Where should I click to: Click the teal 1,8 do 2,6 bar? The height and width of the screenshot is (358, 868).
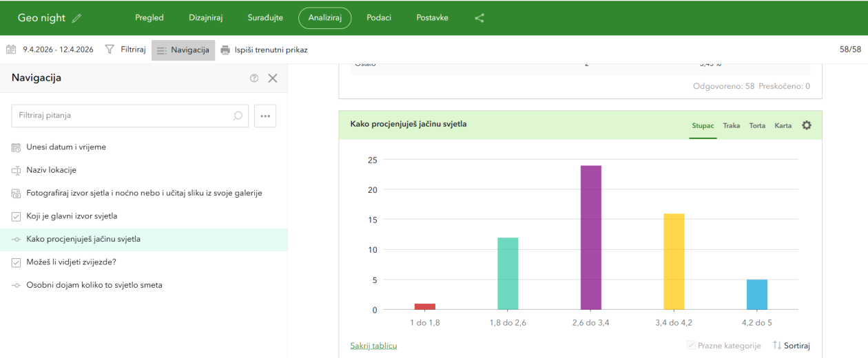[508, 274]
